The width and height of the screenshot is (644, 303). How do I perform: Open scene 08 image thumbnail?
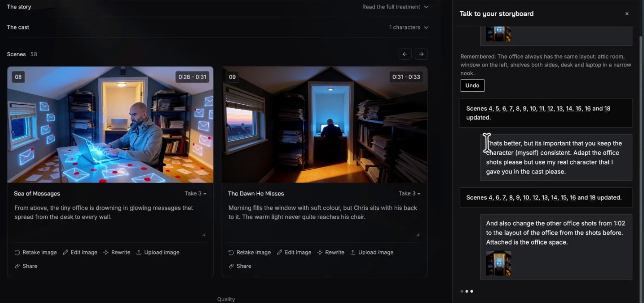pos(110,125)
